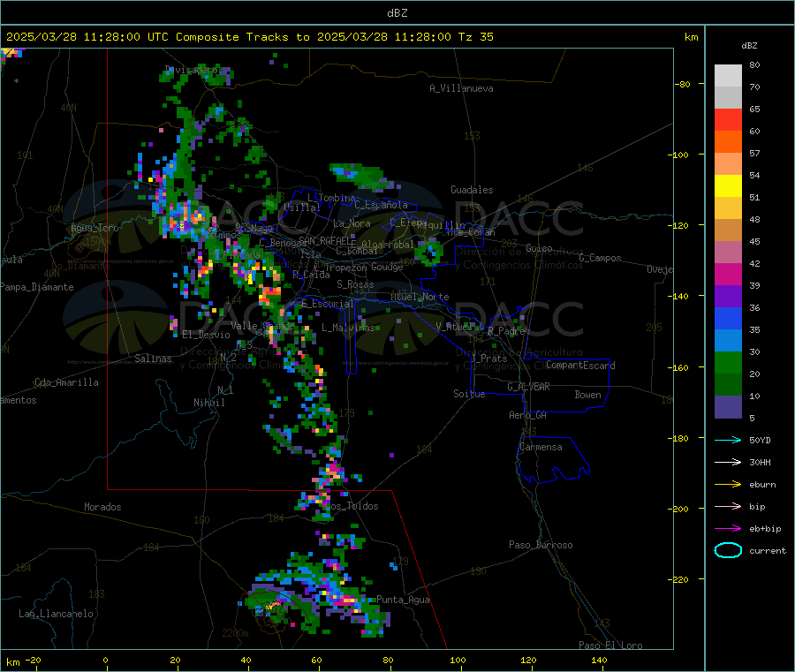
Task: Click the Soitue map label
Action: coord(469,394)
